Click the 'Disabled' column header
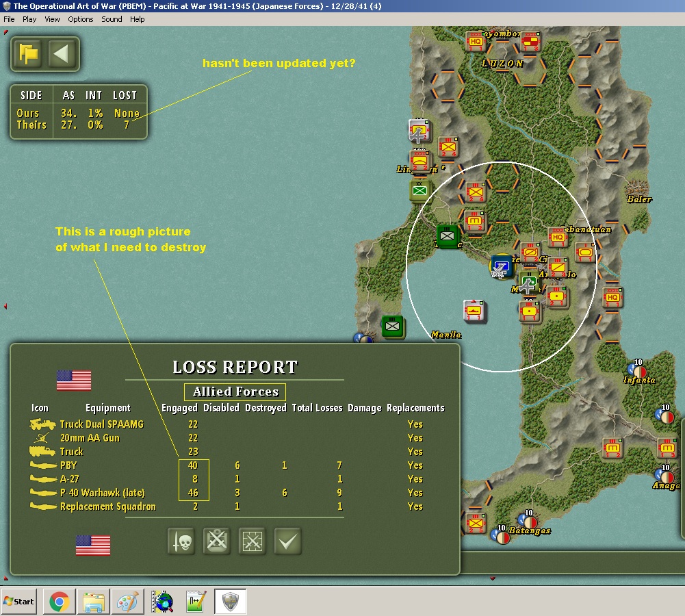The image size is (685, 616). click(221, 408)
